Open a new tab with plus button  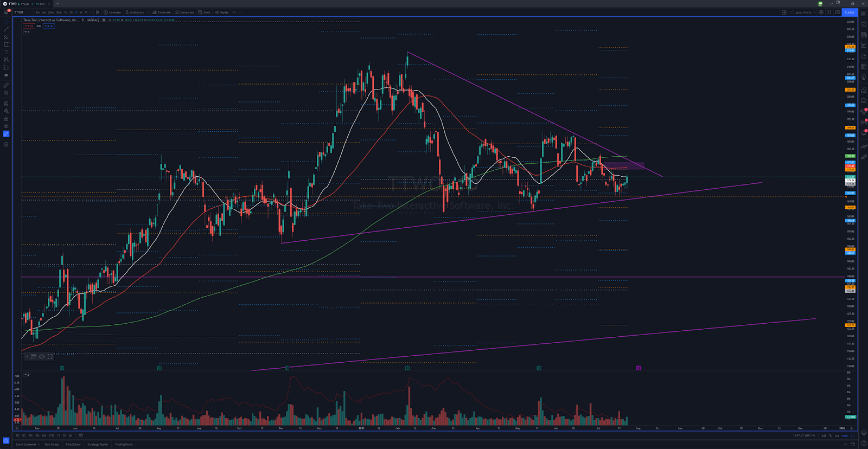click(x=58, y=4)
